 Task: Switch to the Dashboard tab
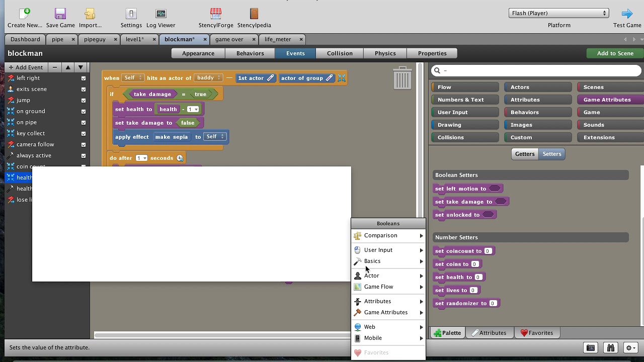[25, 39]
